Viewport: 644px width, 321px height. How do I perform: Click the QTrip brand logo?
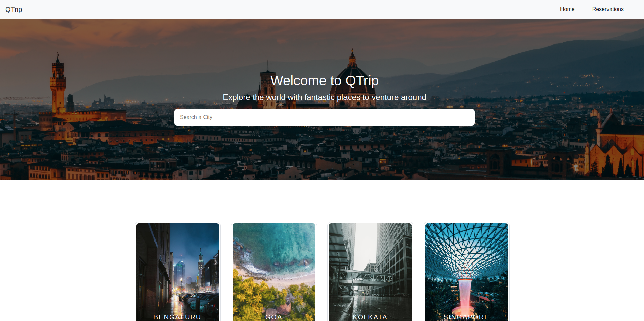coord(14,9)
